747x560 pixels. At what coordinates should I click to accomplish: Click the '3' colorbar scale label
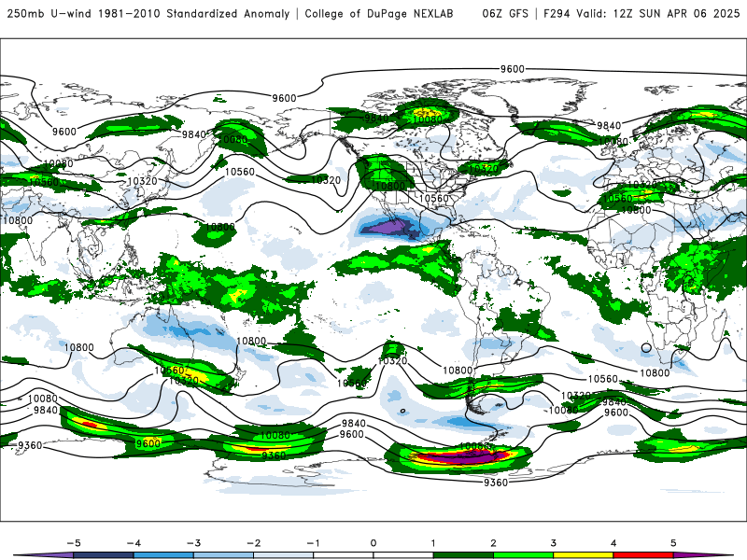553,543
